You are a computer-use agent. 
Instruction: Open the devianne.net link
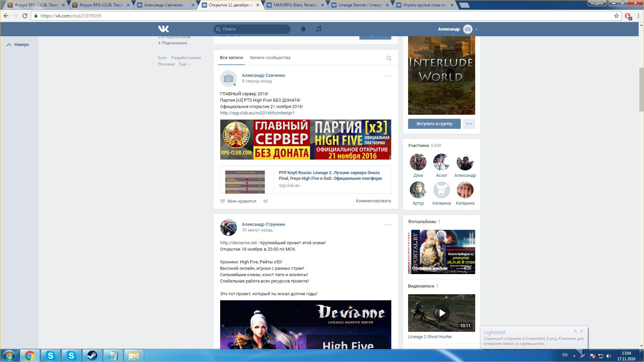coord(238,243)
